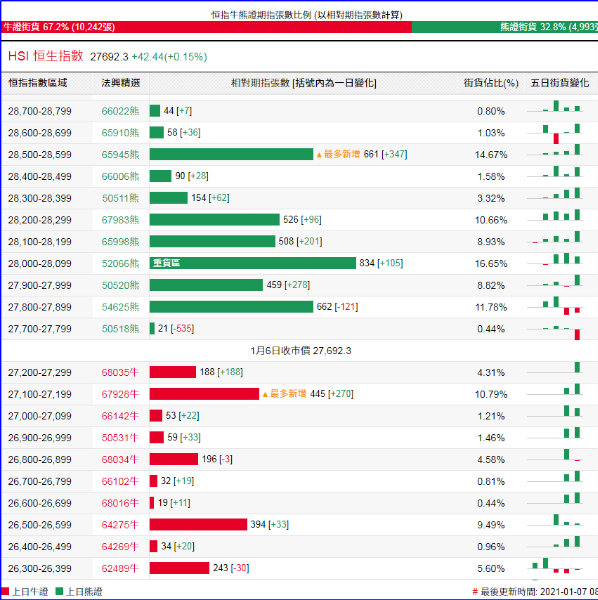
Task: Click the red 牛證街貨 67.2% bar
Action: coord(206,27)
